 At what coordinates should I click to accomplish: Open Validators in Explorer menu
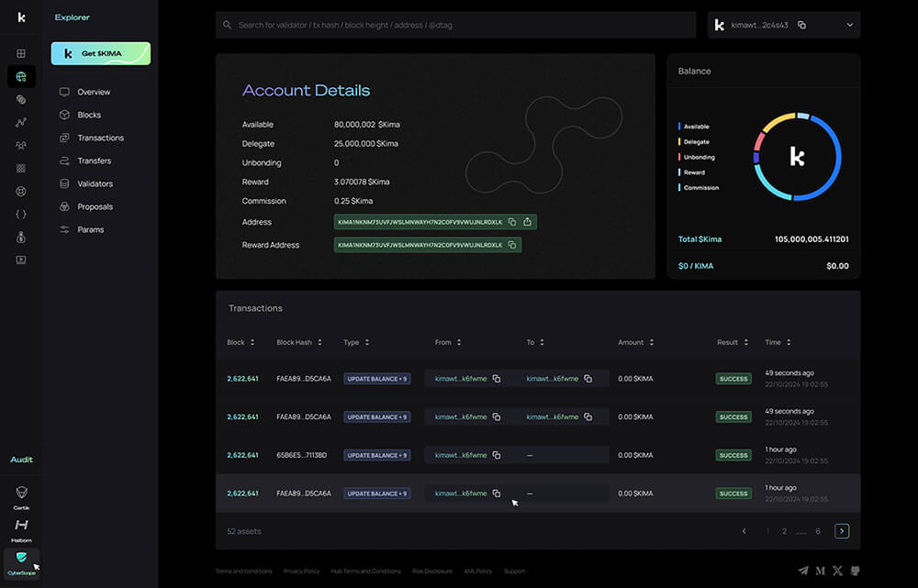pyautogui.click(x=86, y=183)
